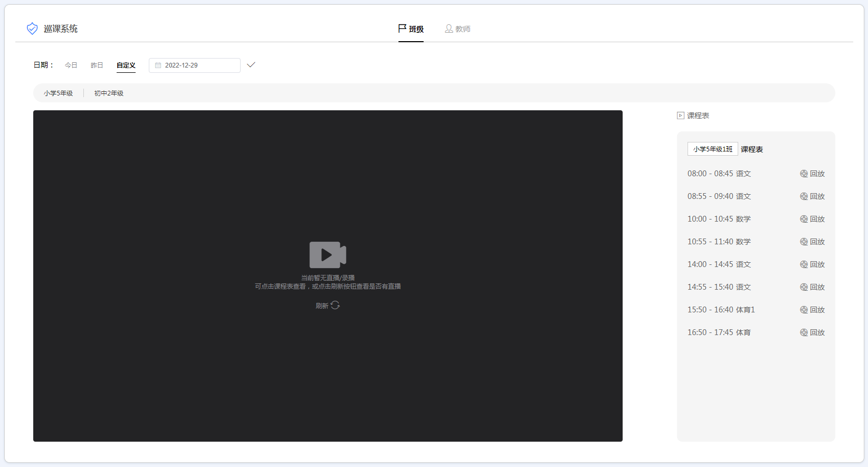The height and width of the screenshot is (467, 868).
Task: Open the 小学5年级1班 class selector
Action: pyautogui.click(x=712, y=149)
